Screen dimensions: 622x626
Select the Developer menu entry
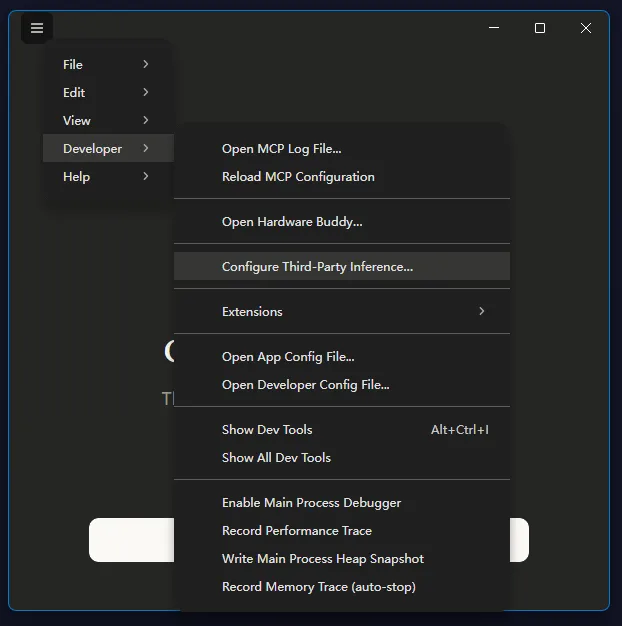coord(108,148)
